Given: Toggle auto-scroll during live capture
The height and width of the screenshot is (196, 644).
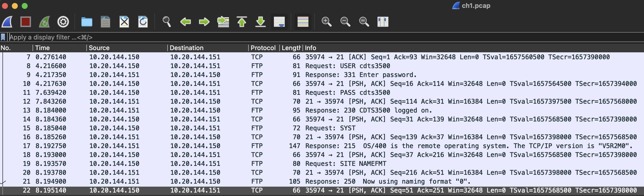Looking at the screenshot, I should click(279, 22).
